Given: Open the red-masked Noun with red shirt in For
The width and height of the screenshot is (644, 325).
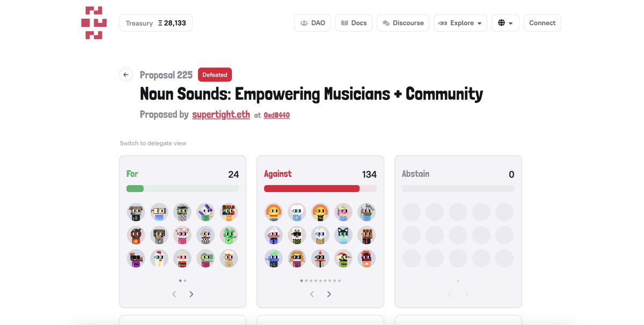Looking at the screenshot, I should pos(136,235).
